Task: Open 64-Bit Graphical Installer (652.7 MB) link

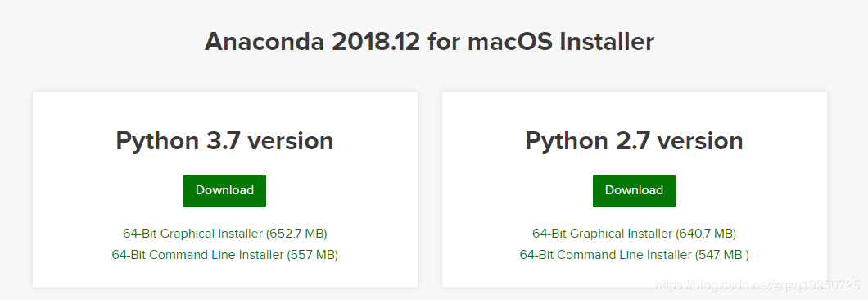Action: click(224, 234)
